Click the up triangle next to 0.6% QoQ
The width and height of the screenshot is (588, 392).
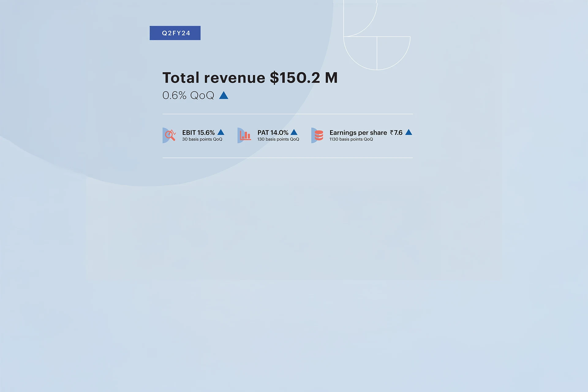224,96
